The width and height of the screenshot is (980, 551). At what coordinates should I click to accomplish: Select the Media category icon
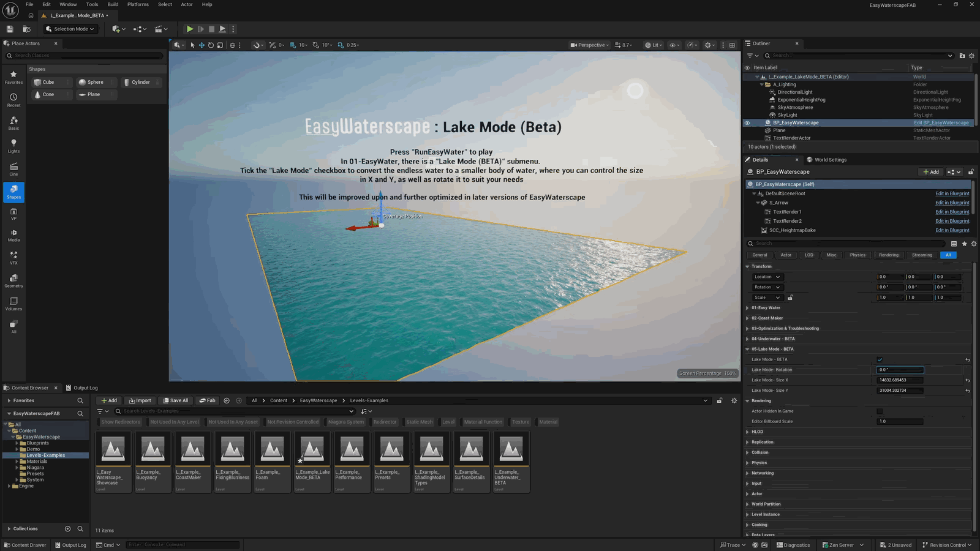click(x=13, y=235)
